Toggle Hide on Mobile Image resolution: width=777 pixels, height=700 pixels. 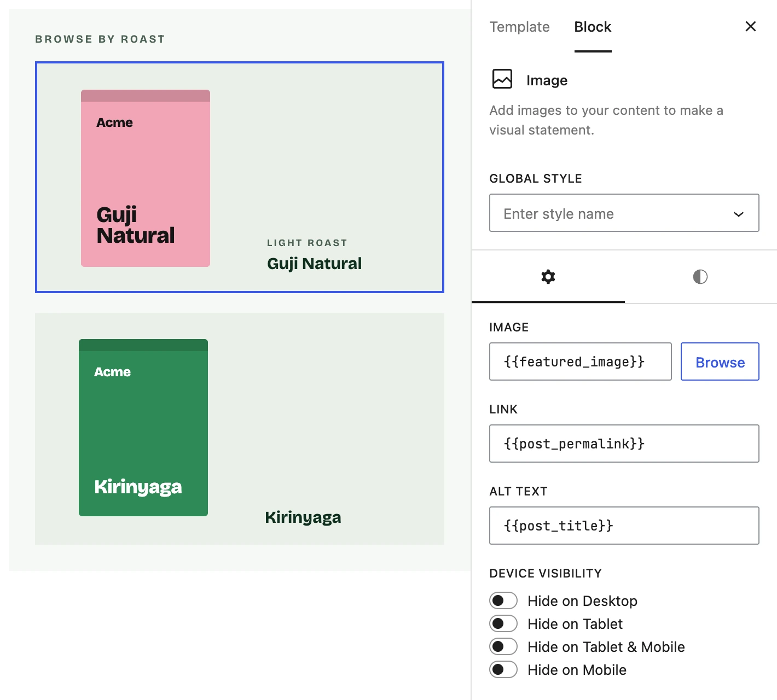(503, 669)
